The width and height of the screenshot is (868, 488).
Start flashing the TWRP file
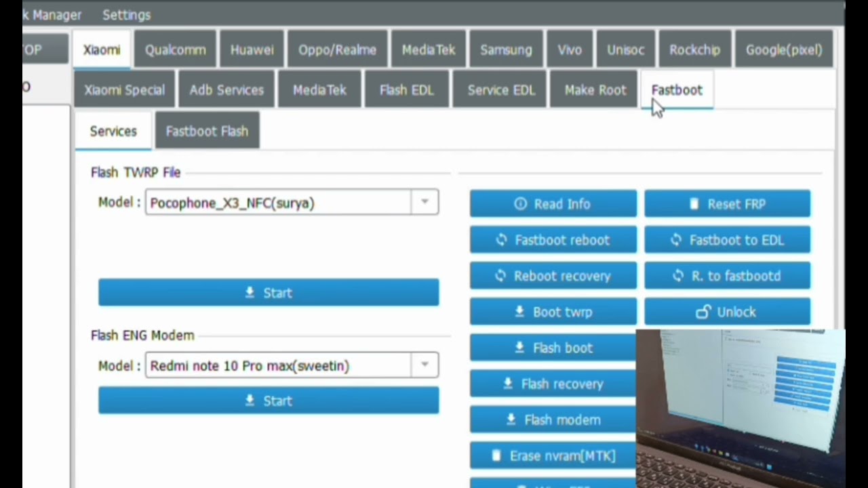click(x=269, y=293)
